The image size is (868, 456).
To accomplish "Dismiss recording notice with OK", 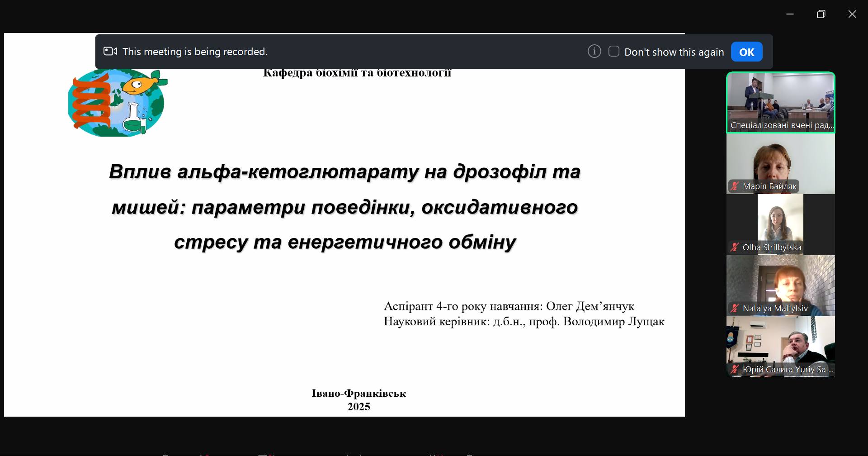I will (746, 52).
